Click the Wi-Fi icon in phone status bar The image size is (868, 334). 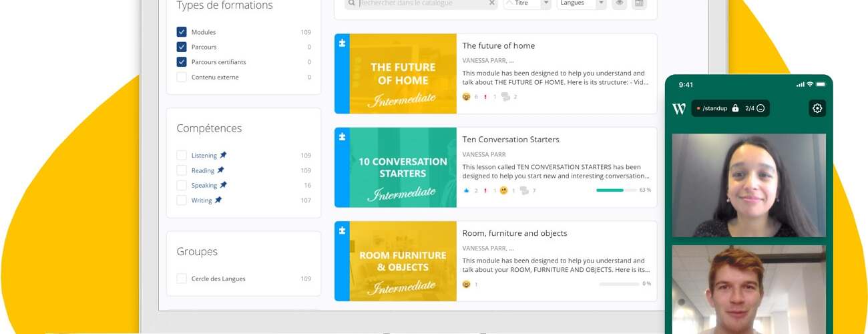[810, 84]
